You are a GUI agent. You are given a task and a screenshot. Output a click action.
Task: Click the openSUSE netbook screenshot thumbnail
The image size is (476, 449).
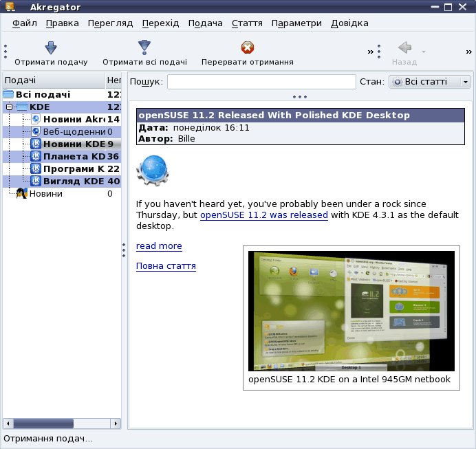tap(351, 311)
